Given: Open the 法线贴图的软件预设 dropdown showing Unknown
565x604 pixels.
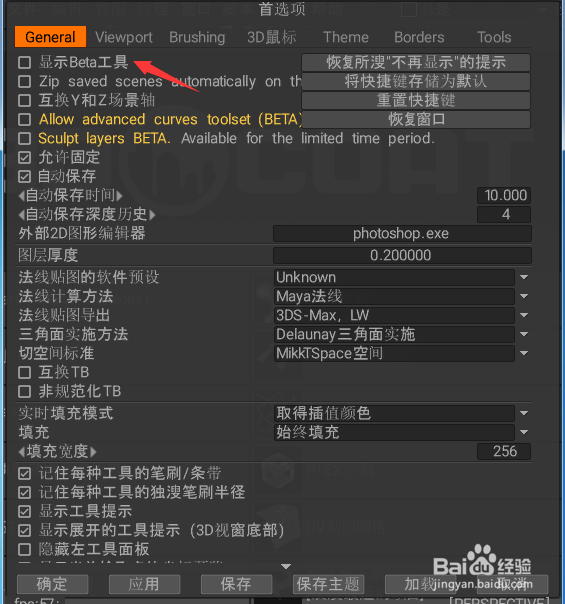Looking at the screenshot, I should coord(402,277).
